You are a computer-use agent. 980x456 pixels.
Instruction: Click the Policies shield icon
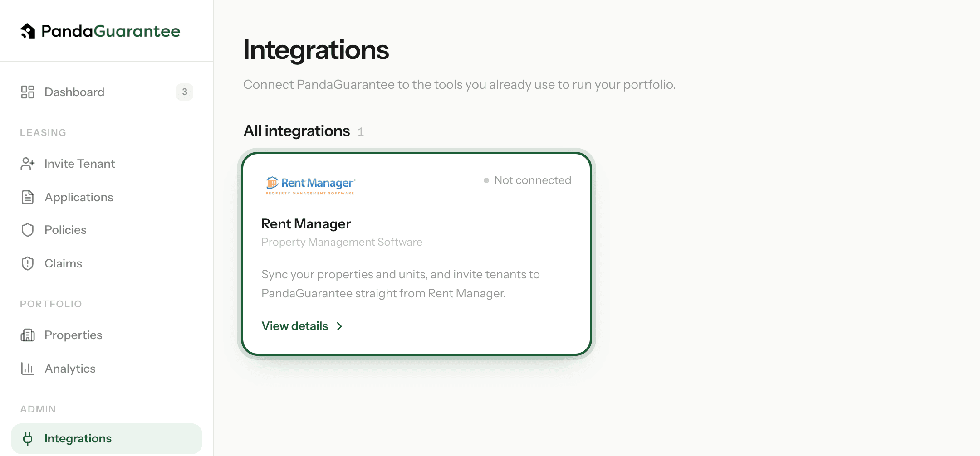28,230
